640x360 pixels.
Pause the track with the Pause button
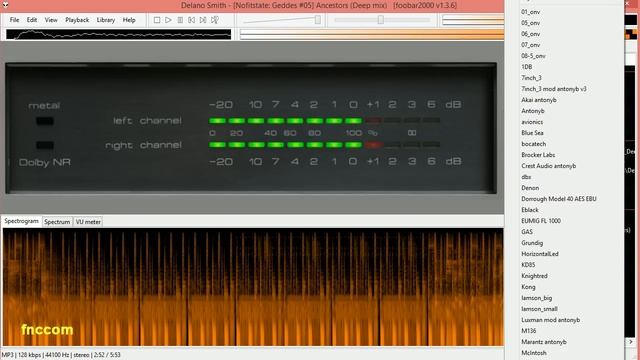pyautogui.click(x=180, y=20)
